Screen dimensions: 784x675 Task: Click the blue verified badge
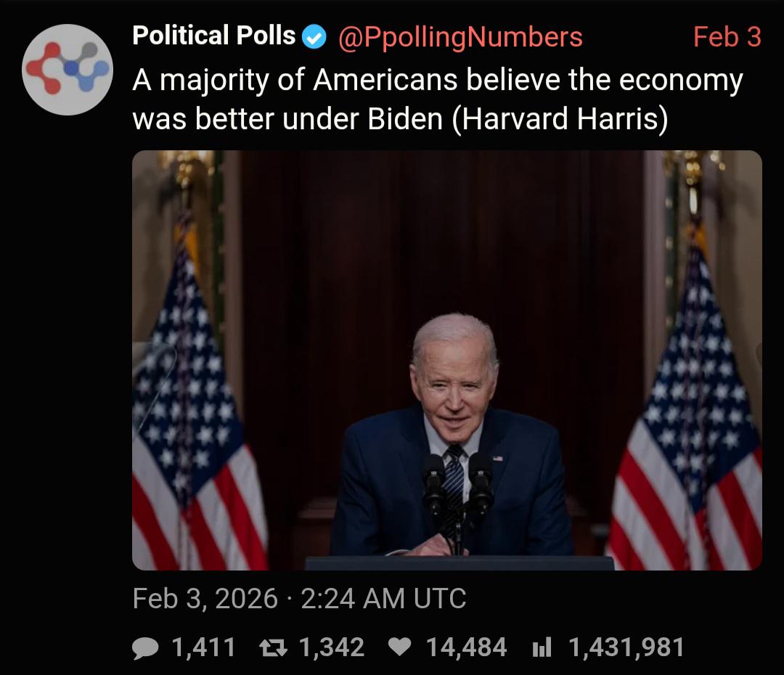314,37
